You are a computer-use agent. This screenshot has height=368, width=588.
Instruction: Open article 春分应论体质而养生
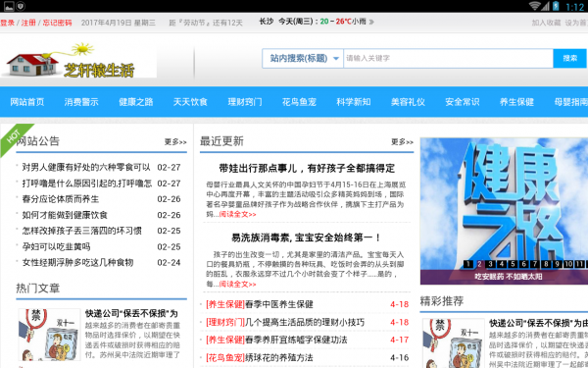(x=61, y=199)
